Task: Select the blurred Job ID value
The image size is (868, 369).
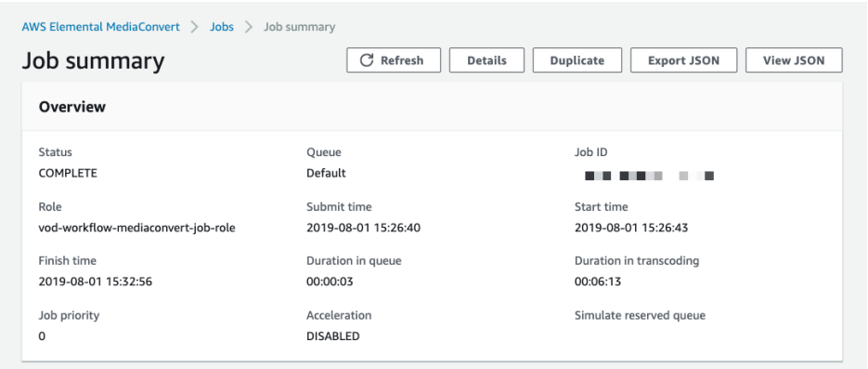Action: coord(649,177)
